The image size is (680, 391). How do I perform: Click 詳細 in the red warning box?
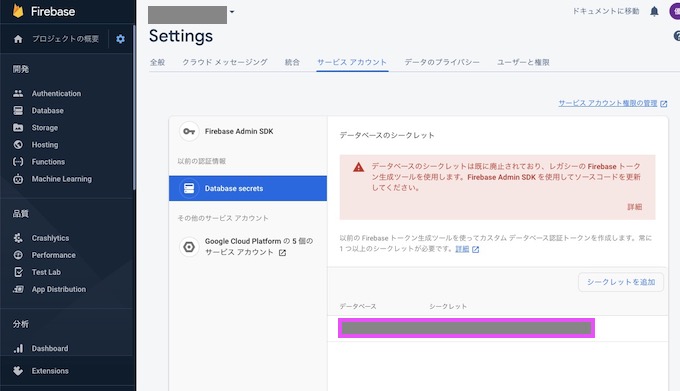pos(634,207)
